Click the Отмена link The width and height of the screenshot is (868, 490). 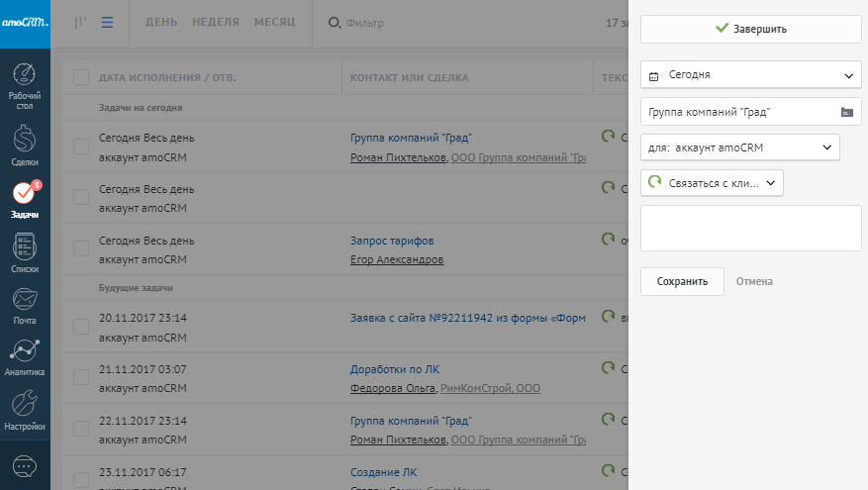[754, 281]
